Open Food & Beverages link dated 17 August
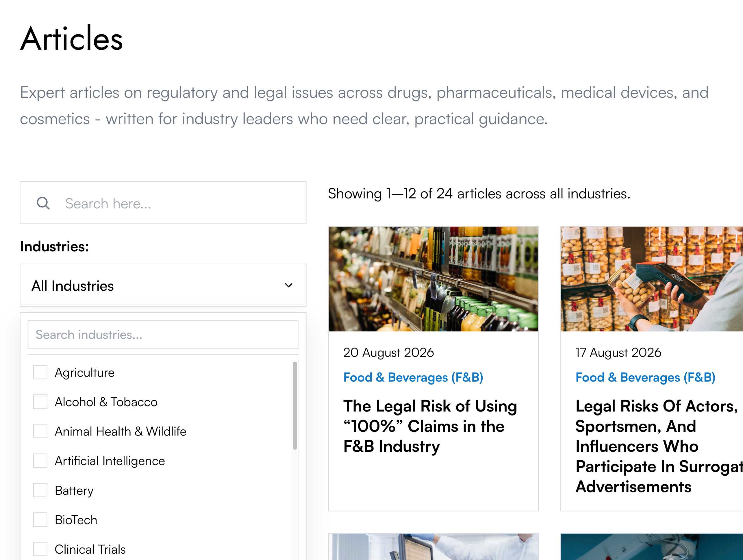743x560 pixels. tap(645, 377)
